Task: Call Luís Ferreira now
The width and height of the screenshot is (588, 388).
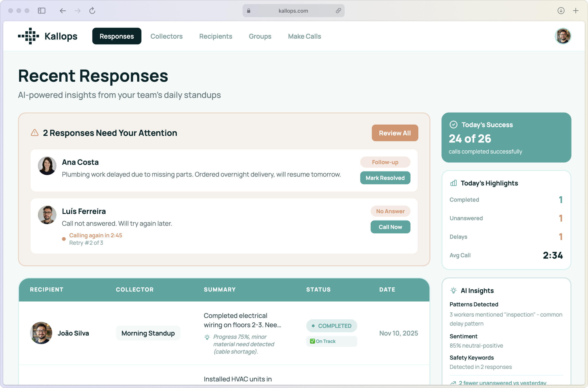Action: point(390,227)
